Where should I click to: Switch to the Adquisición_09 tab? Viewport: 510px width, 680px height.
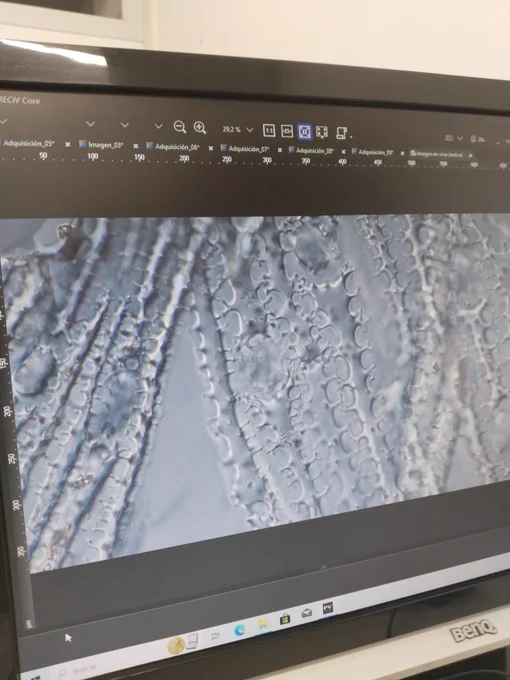[x=373, y=152]
